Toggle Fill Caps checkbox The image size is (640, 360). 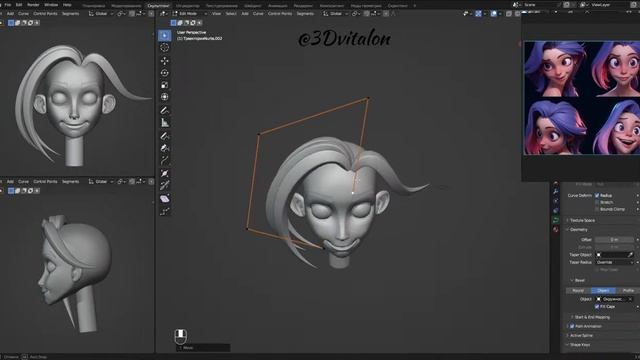pos(597,307)
